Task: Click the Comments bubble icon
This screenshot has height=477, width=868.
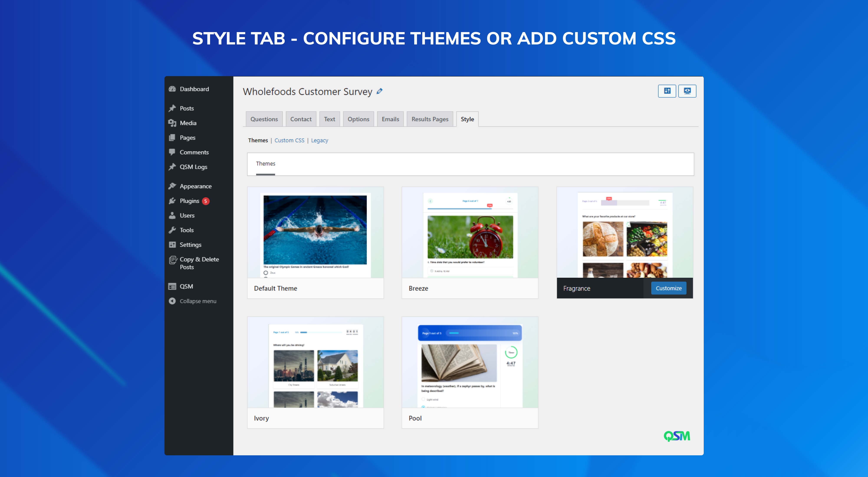Action: click(x=172, y=152)
